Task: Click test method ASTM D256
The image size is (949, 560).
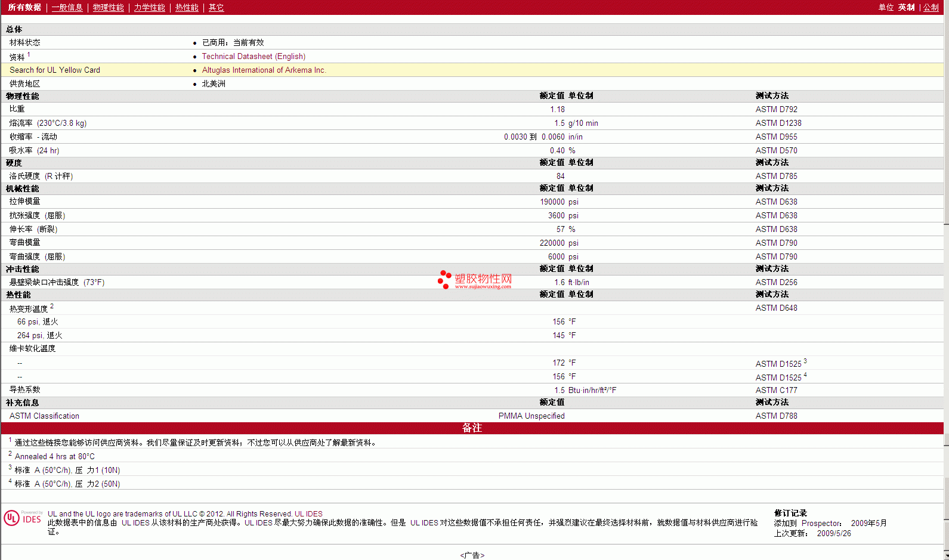Action: point(776,282)
